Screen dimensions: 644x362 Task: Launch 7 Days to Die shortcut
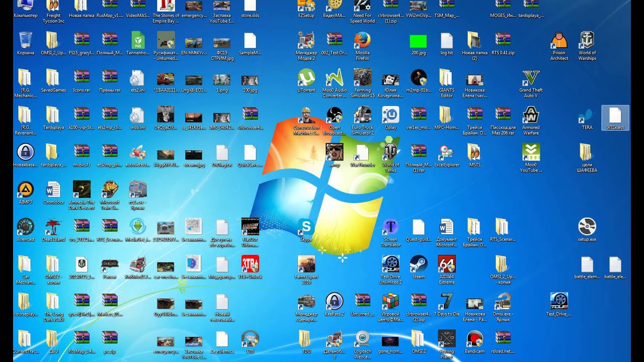click(x=447, y=305)
